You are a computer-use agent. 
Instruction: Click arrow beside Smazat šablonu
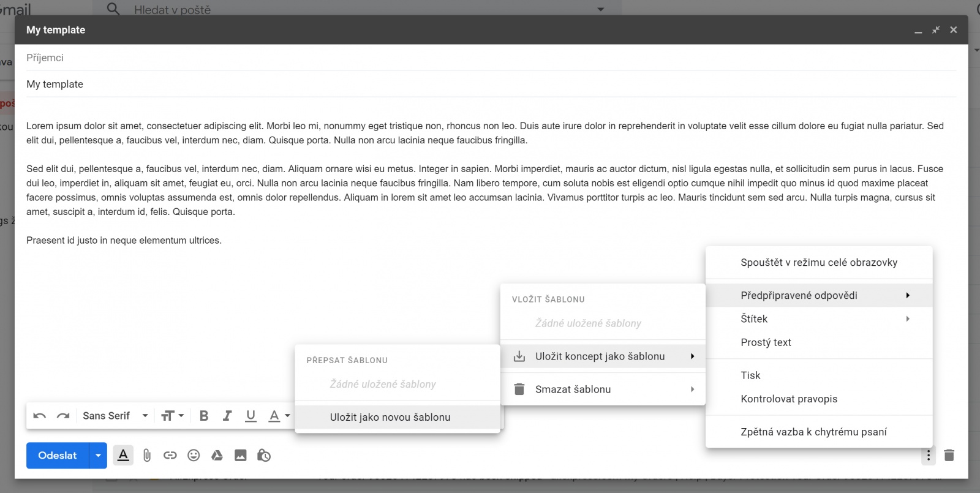coord(692,390)
